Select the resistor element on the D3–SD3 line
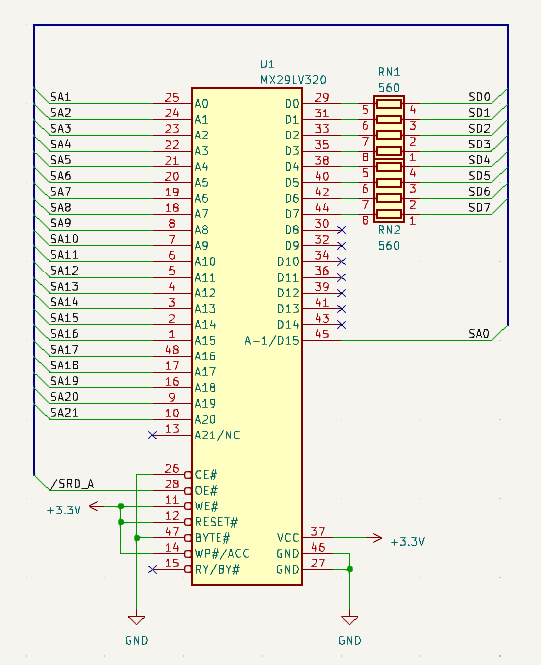The width and height of the screenshot is (541, 665). point(389,151)
